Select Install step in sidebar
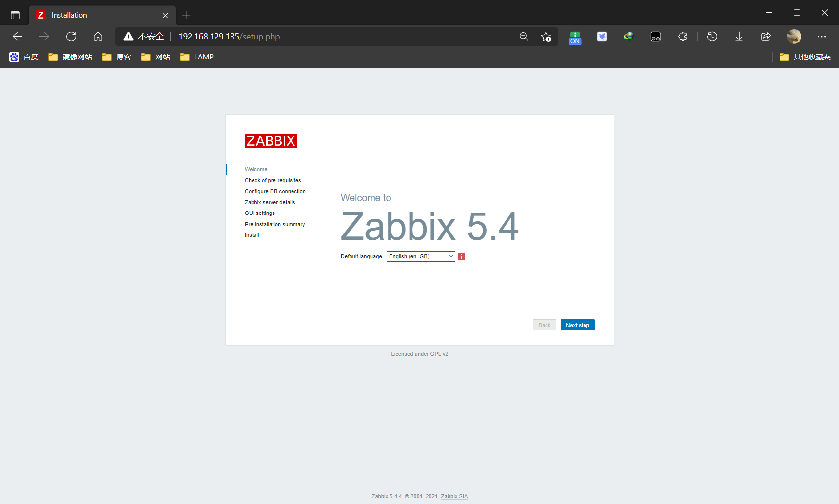Image resolution: width=839 pixels, height=504 pixels. (x=252, y=235)
